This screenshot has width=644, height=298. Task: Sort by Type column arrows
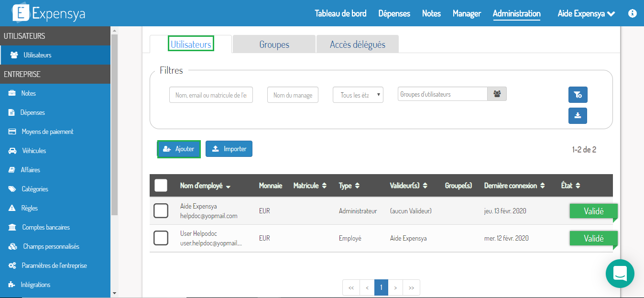pos(357,186)
